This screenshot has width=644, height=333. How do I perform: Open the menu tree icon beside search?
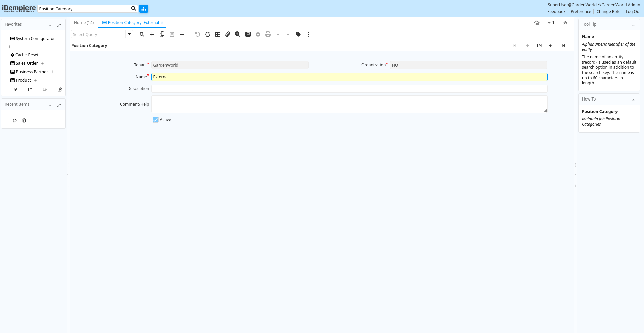point(144,9)
